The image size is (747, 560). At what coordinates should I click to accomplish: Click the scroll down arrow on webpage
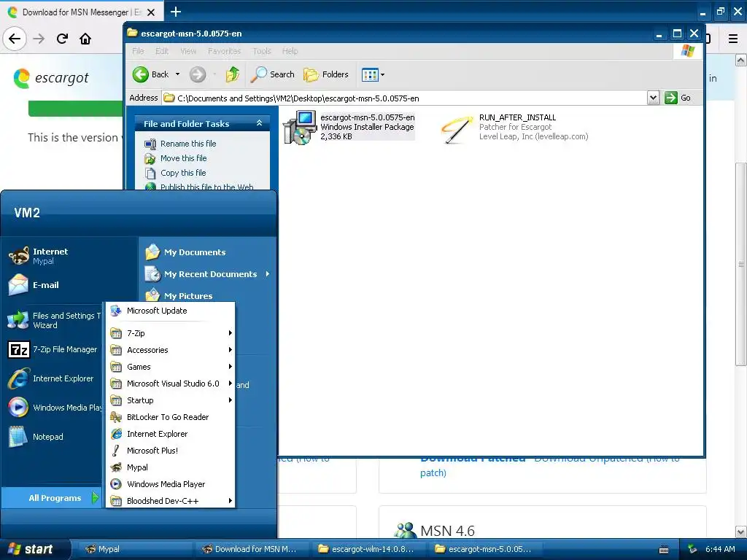pos(741,532)
